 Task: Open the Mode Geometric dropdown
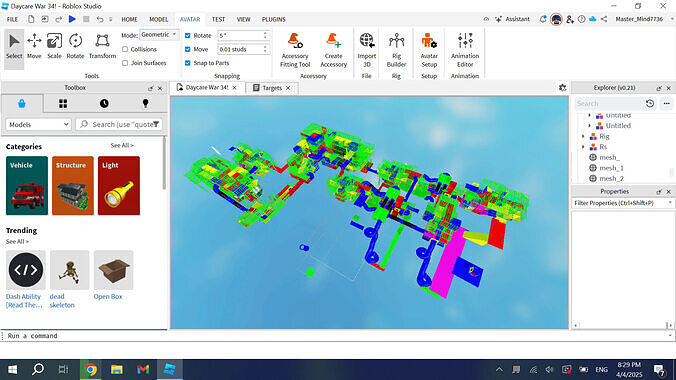pyautogui.click(x=159, y=35)
